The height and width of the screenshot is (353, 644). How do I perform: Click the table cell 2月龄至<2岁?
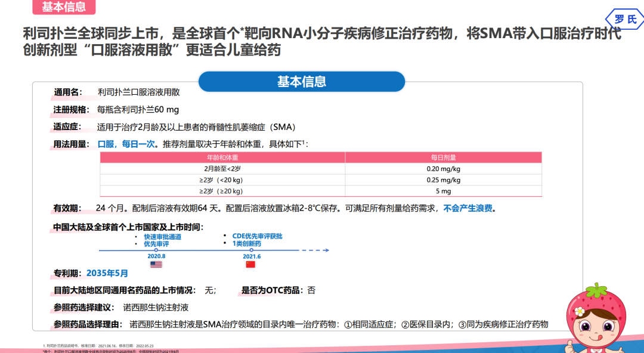pyautogui.click(x=222, y=169)
